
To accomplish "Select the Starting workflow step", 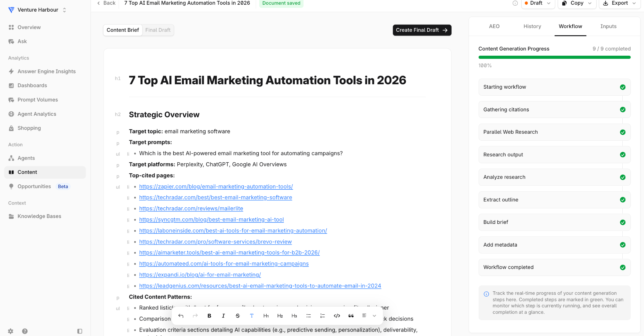I will coord(554,87).
